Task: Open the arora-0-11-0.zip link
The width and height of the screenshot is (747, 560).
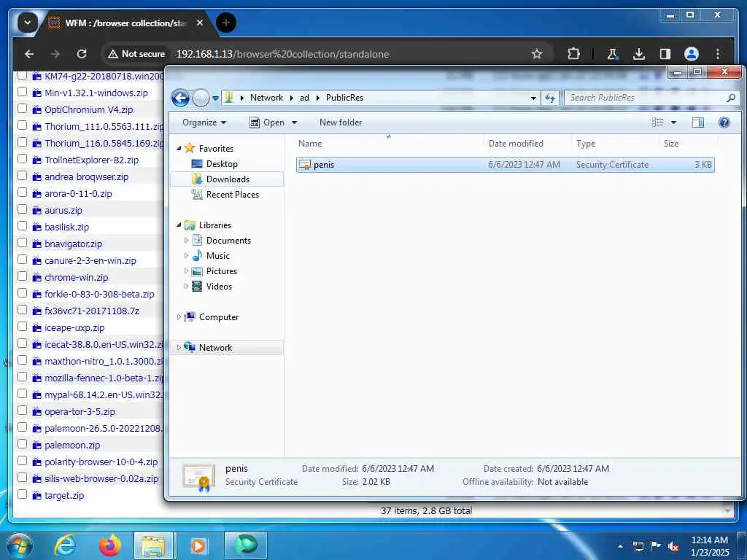Action: pos(78,193)
